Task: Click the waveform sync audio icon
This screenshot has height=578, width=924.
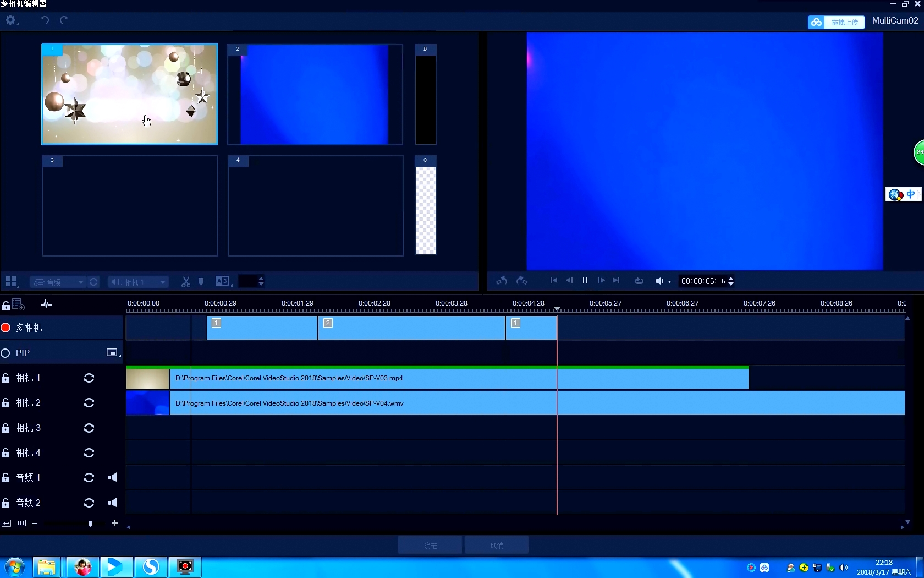Action: pyautogui.click(x=46, y=304)
